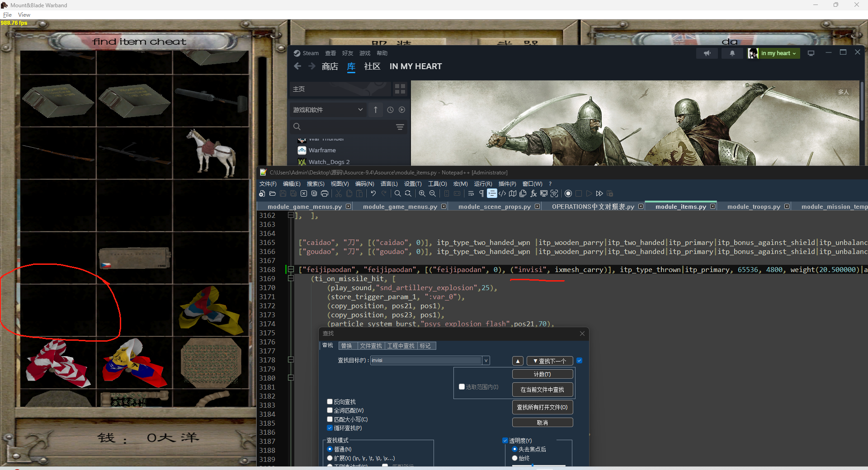Open the 插件(P) menu in Notepad++
Image resolution: width=868 pixels, height=470 pixels.
[507, 184]
